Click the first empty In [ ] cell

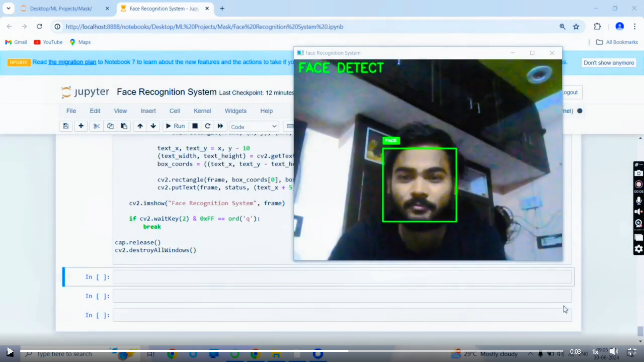point(342,277)
